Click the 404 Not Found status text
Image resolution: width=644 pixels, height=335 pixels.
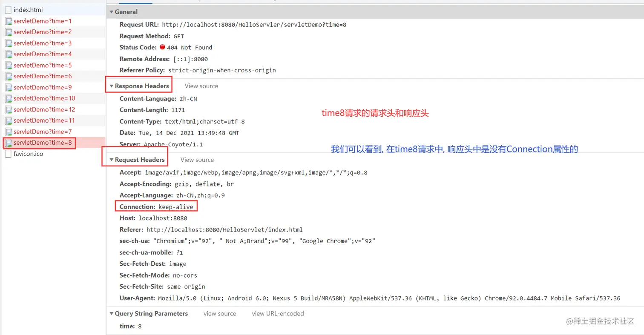pyautogui.click(x=190, y=48)
